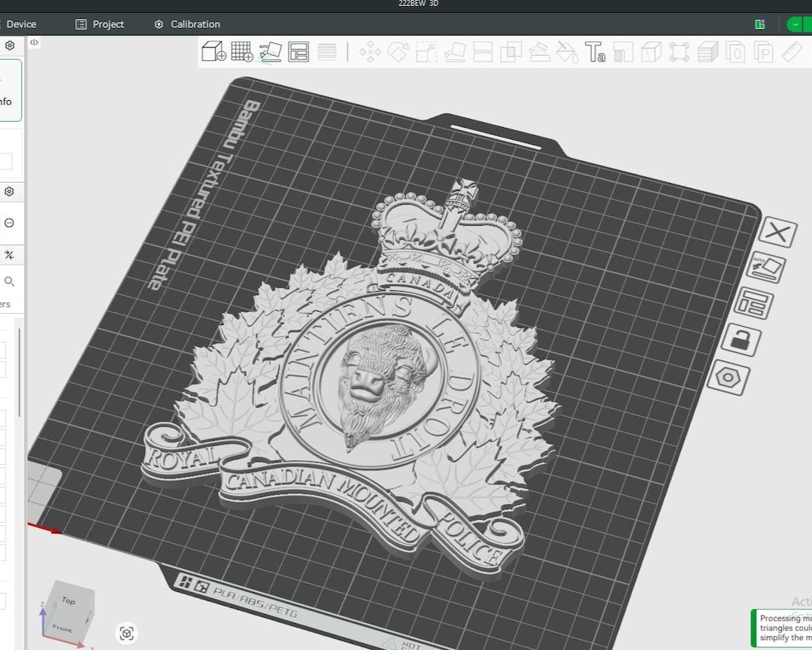Image resolution: width=812 pixels, height=650 pixels.
Task: Click Arrange all objects toolbar icon
Action: (298, 52)
